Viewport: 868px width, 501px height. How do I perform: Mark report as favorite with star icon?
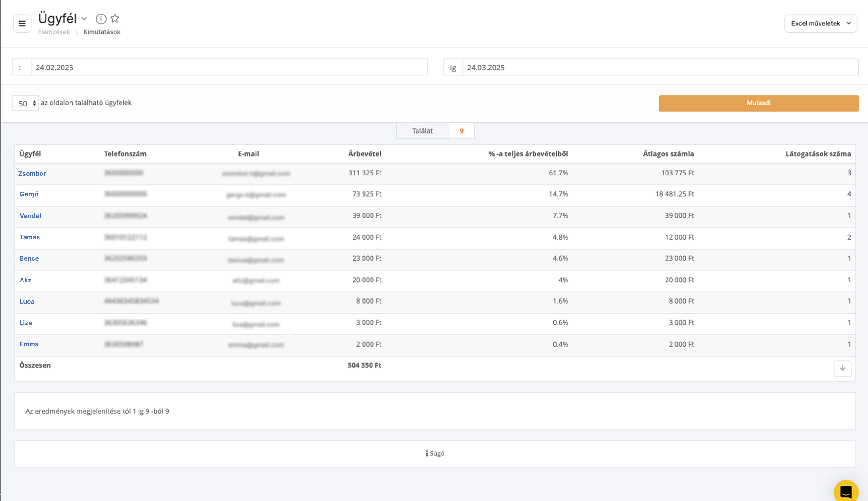(x=115, y=19)
